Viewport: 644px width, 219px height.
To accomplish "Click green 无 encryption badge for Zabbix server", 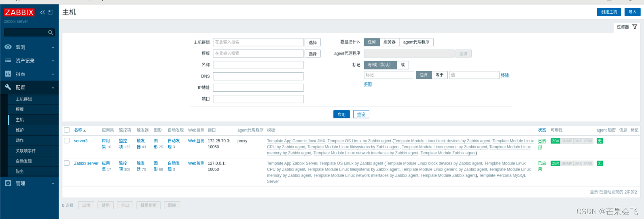I will (x=600, y=164).
